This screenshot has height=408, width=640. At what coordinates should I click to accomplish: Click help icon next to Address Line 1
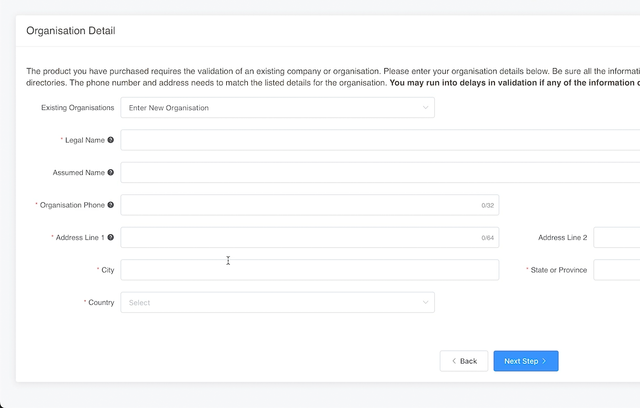pyautogui.click(x=111, y=238)
